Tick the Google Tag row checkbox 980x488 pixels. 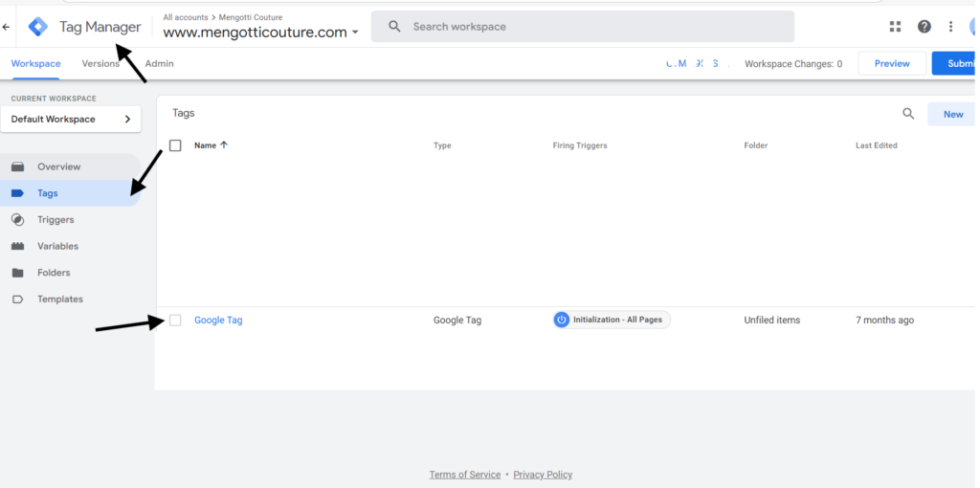point(176,320)
